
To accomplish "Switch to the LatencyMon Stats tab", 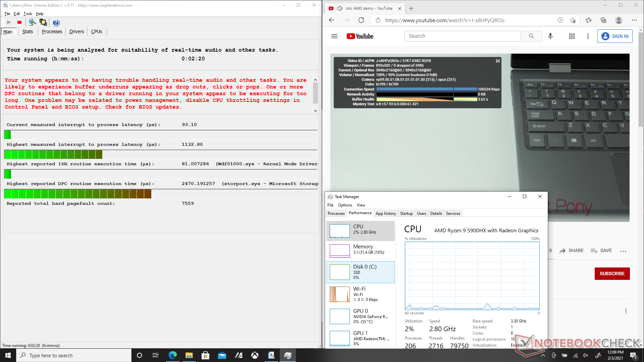I will click(28, 32).
